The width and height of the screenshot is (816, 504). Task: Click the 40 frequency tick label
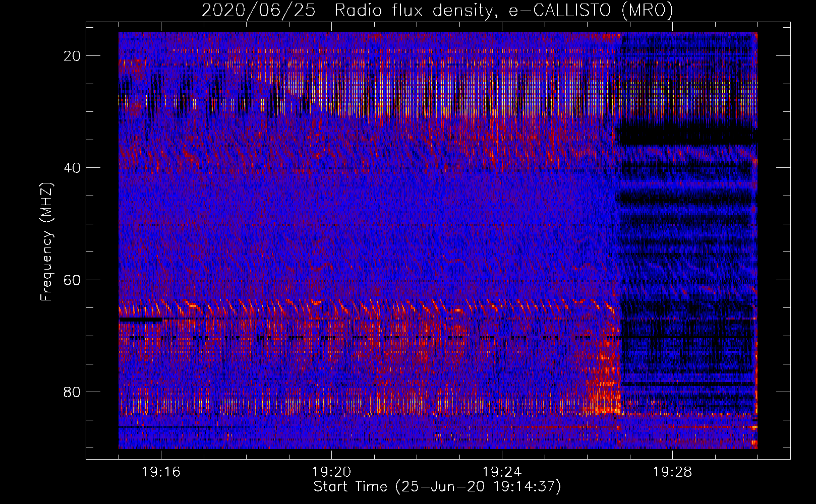click(73, 168)
